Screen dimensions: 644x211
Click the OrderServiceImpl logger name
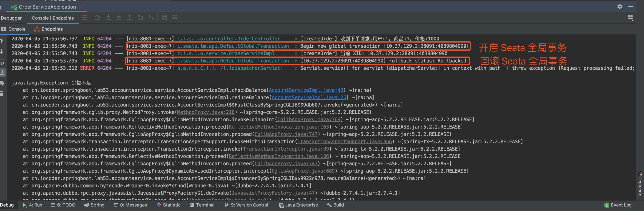(x=226, y=53)
